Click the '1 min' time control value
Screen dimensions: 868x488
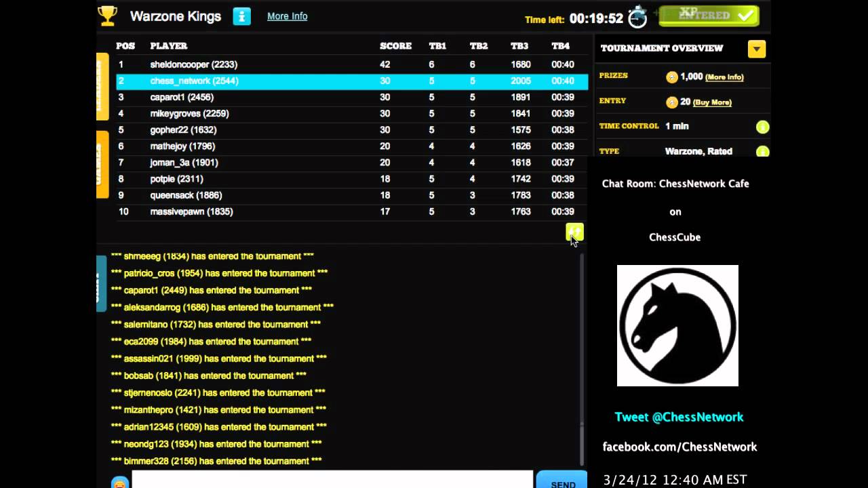point(677,127)
